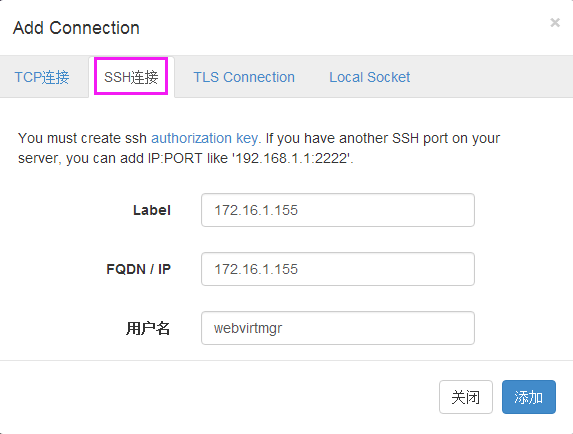The width and height of the screenshot is (573, 434).
Task: Place cursor in the webvirtmgr username box
Action: 338,328
